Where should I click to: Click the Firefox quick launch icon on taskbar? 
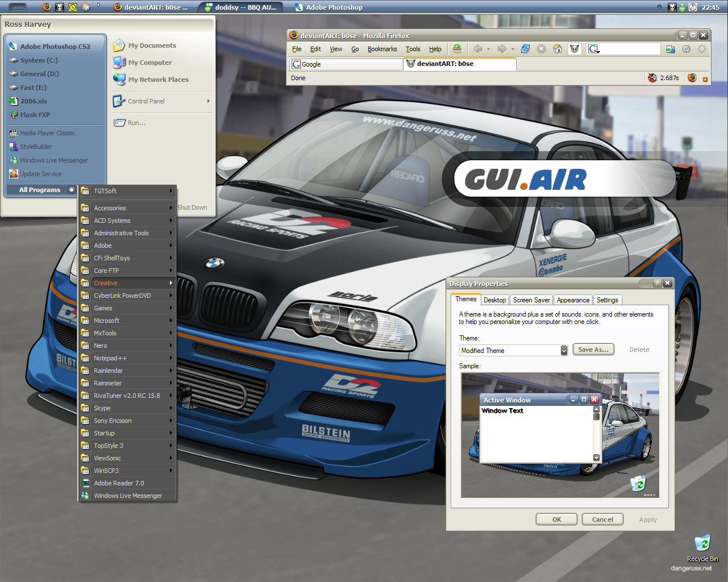[x=47, y=7]
